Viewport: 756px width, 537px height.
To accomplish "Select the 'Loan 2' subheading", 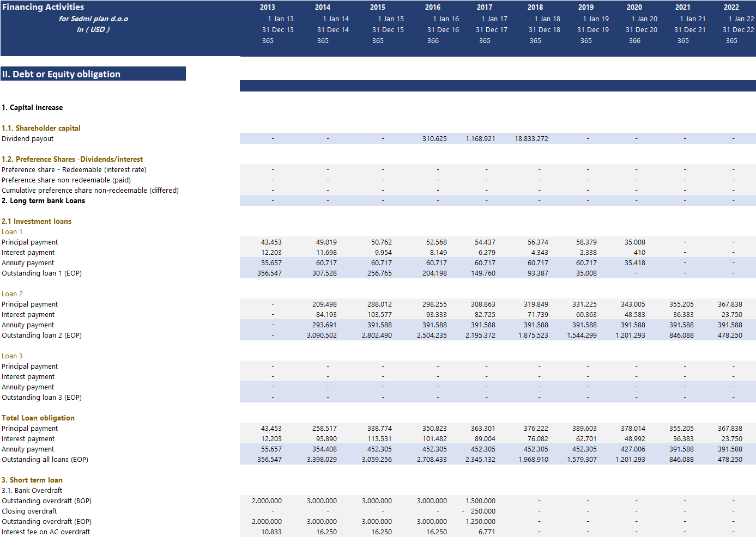I will click(x=12, y=294).
